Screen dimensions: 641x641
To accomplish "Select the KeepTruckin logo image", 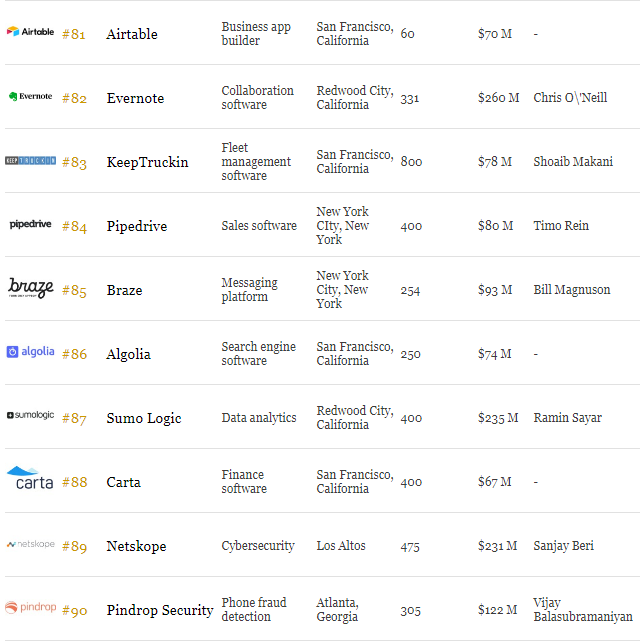I will pos(30,160).
